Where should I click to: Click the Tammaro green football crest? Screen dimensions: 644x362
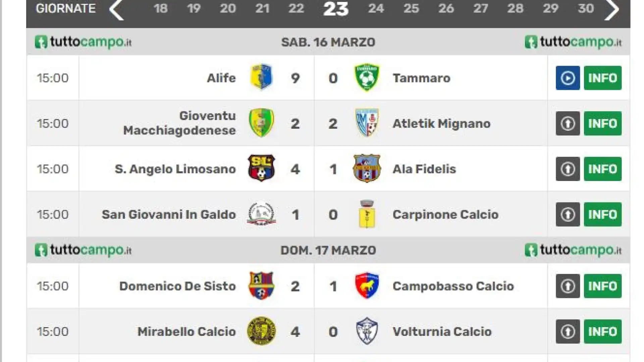tap(367, 77)
